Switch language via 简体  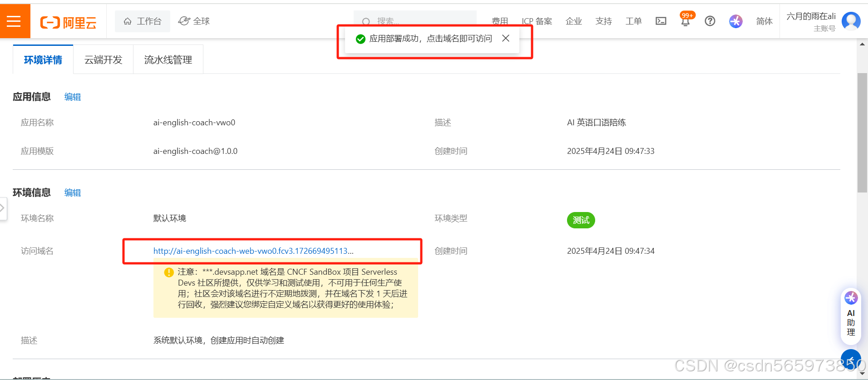pyautogui.click(x=764, y=21)
